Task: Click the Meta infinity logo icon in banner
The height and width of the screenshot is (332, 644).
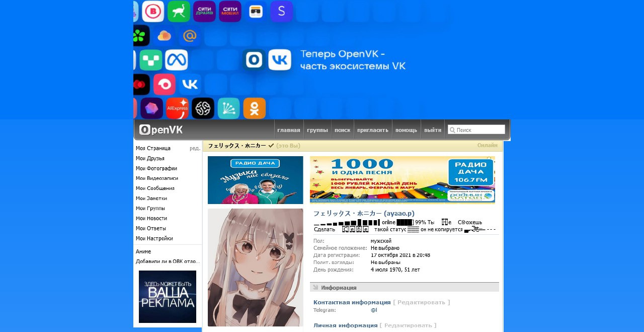Action: [x=177, y=60]
